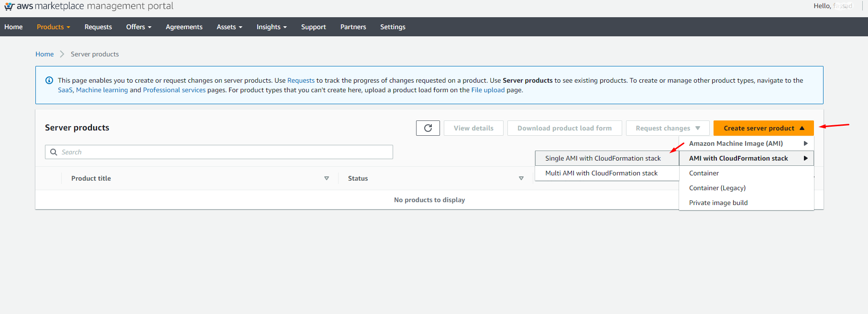Click the View details button
The image size is (868, 314).
(x=473, y=128)
